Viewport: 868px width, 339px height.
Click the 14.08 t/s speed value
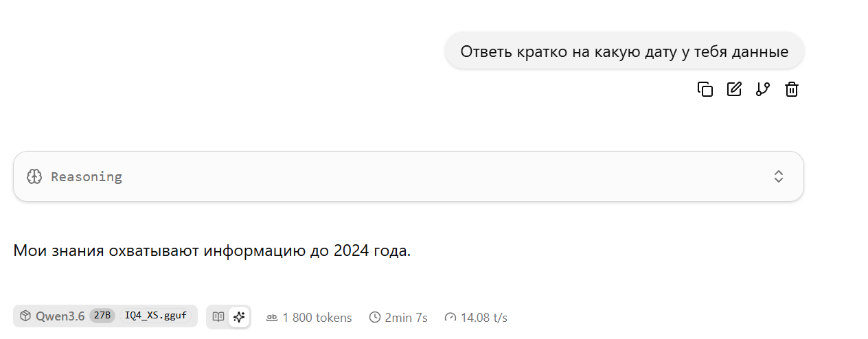[484, 318]
